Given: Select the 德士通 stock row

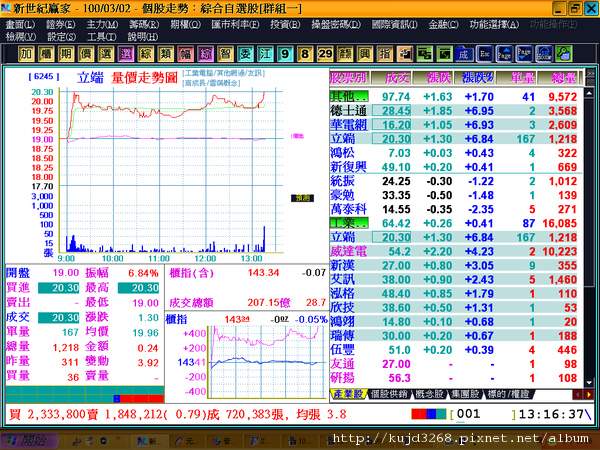Looking at the screenshot, I should (x=456, y=111).
